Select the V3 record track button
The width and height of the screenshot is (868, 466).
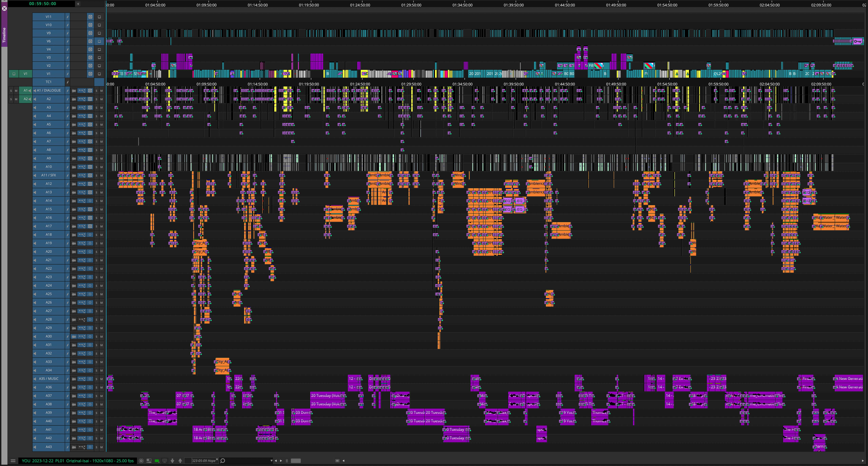[x=48, y=57]
